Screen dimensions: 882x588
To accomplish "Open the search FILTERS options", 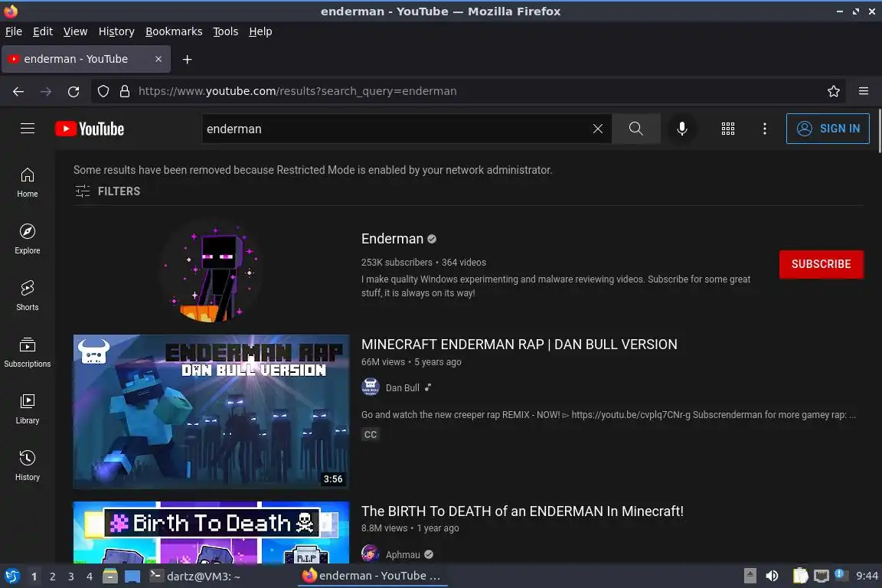I will (107, 191).
